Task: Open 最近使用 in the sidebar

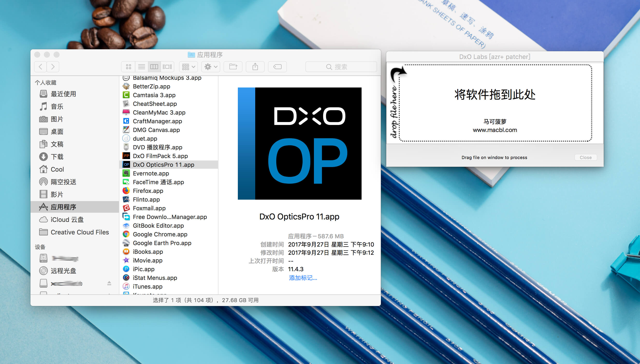Action: 74,94
